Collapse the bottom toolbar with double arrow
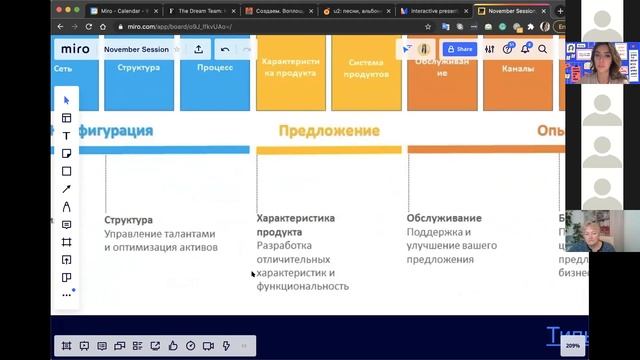 click(x=244, y=346)
